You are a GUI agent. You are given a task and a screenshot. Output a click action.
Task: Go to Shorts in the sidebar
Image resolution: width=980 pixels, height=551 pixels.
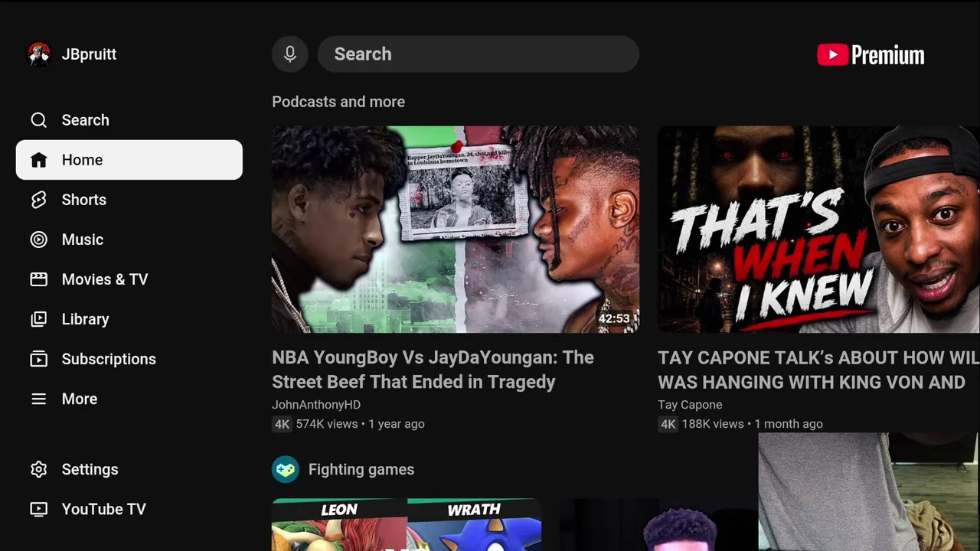[129, 200]
